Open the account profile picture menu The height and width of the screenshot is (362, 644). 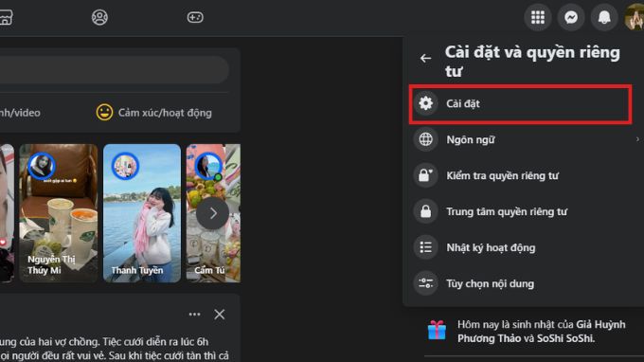(635, 17)
